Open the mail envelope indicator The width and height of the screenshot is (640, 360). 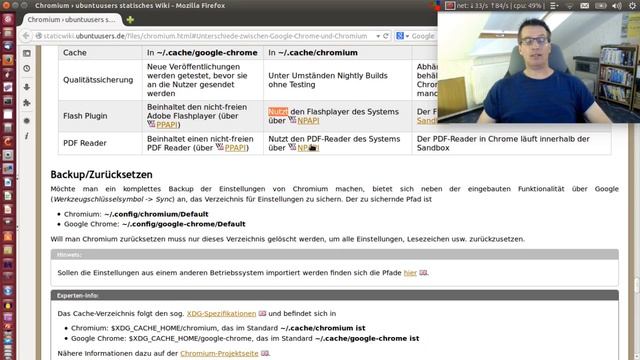pyautogui.click(x=584, y=6)
